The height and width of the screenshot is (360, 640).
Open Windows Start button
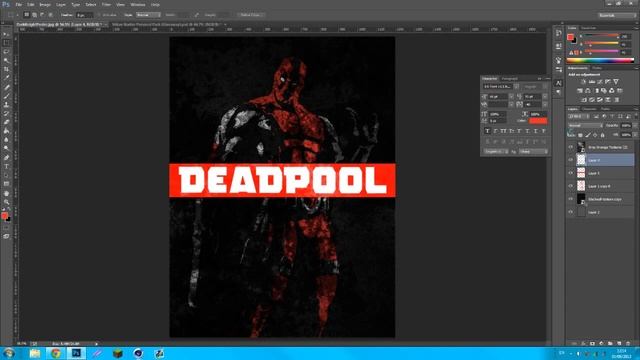point(9,353)
